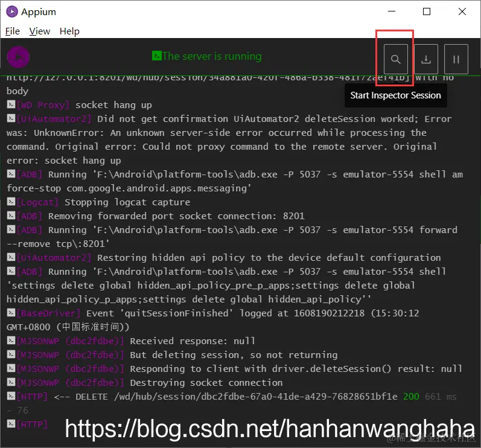The height and width of the screenshot is (448, 481).
Task: Download raw server logs via download icon
Action: 426,59
